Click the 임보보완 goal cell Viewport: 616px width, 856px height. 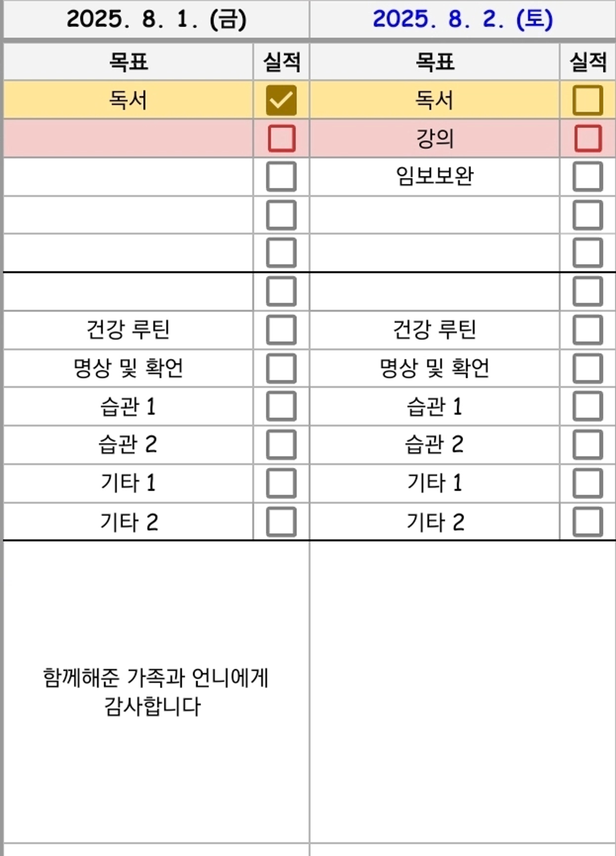point(435,177)
